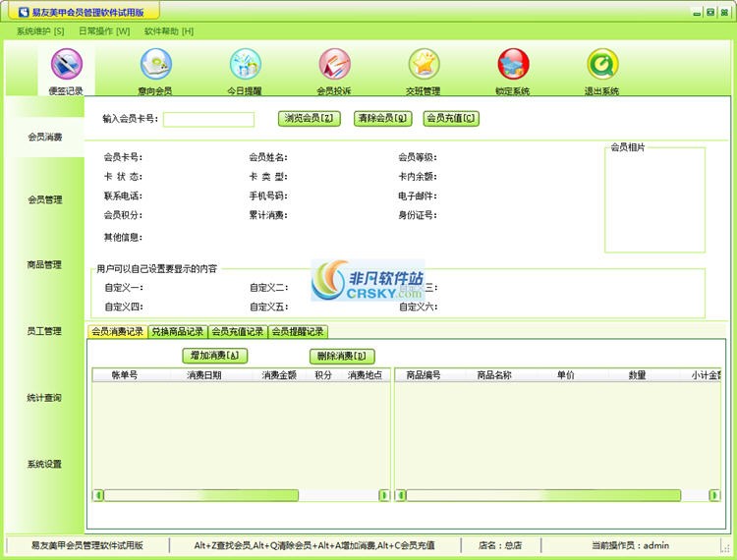Click right table scrollbar left arrow

pyautogui.click(x=401, y=495)
